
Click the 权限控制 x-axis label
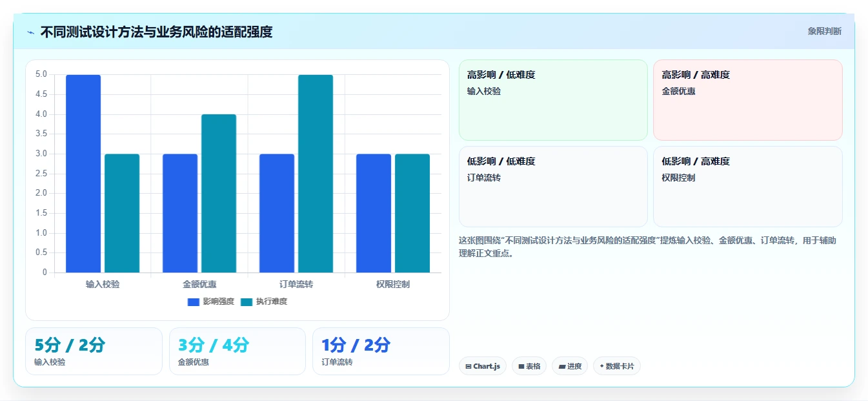point(393,284)
